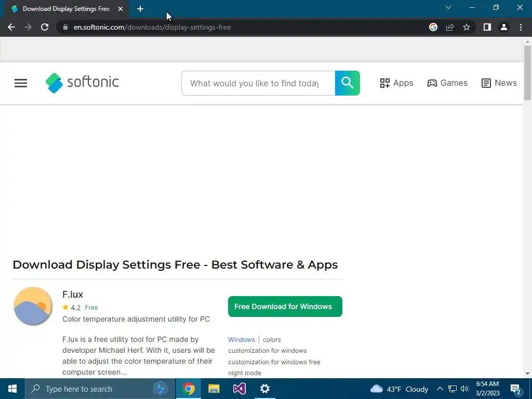Click the 'night mode' tag
The width and height of the screenshot is (532, 399).
tap(245, 373)
